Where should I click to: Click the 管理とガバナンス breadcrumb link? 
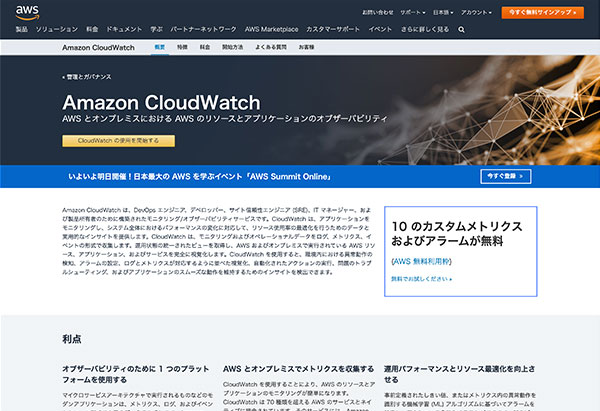tap(87, 77)
